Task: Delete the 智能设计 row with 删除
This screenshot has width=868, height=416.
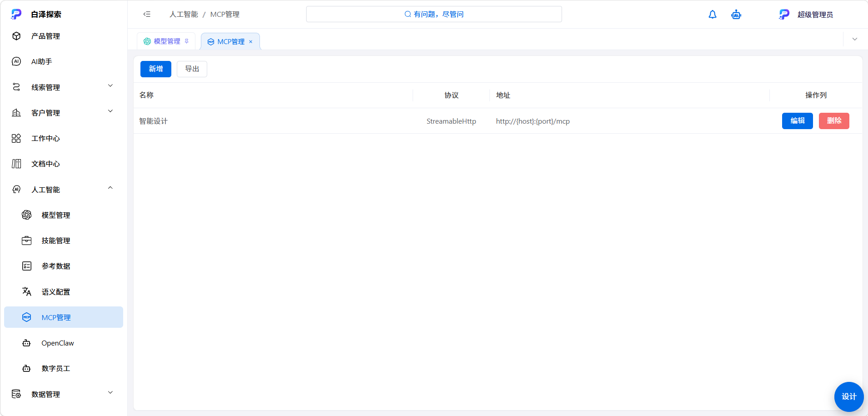Action: point(834,121)
